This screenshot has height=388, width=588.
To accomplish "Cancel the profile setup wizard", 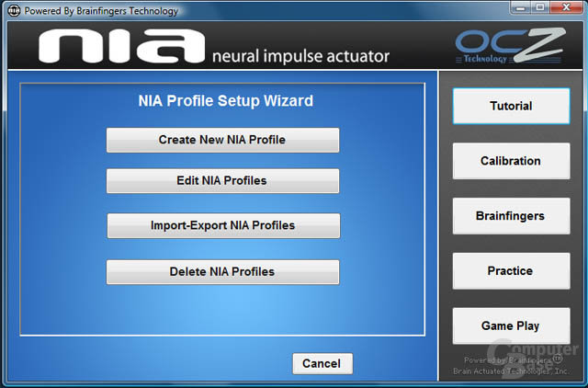I will pos(322,363).
